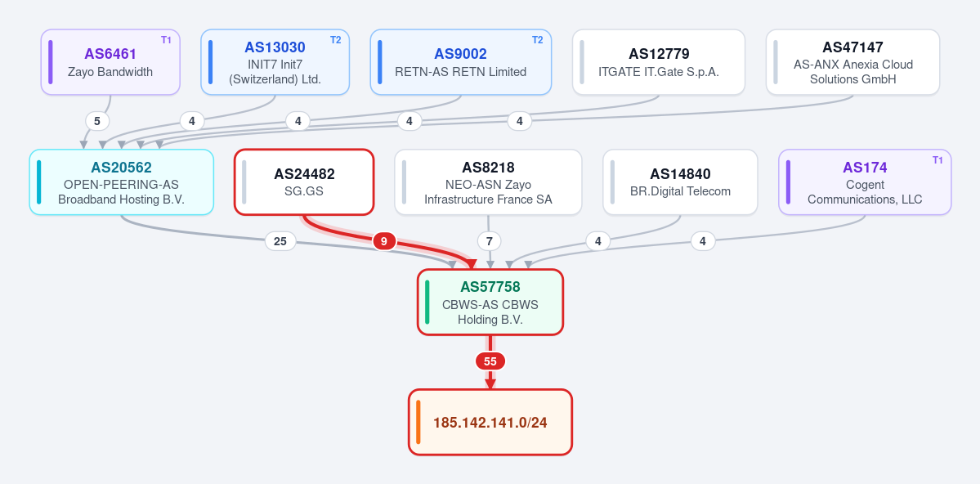Click the AS174 Cogent Communications node
980x484 pixels.
[865, 182]
